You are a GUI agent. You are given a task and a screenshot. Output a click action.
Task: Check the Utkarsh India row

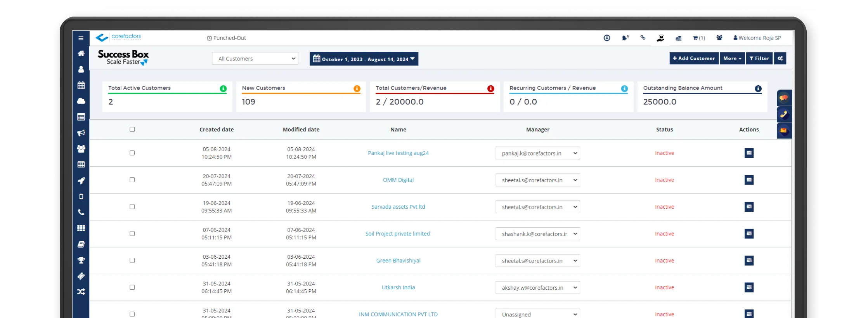[x=132, y=287]
